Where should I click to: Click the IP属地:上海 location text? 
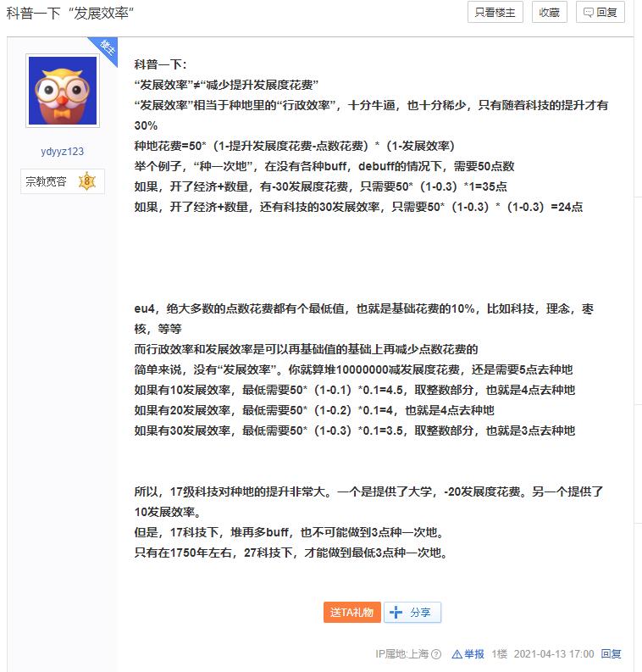tap(401, 654)
